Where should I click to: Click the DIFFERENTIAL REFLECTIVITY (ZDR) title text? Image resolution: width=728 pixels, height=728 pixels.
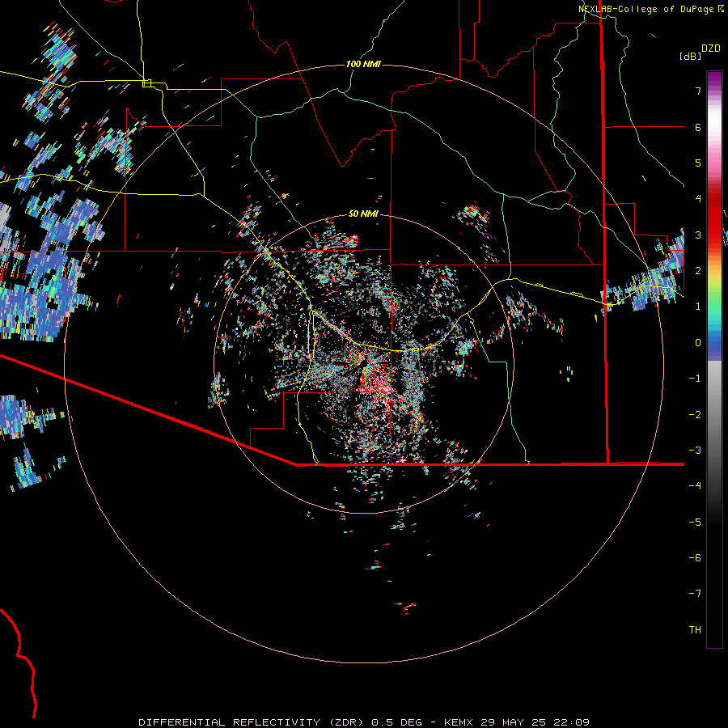(252, 722)
